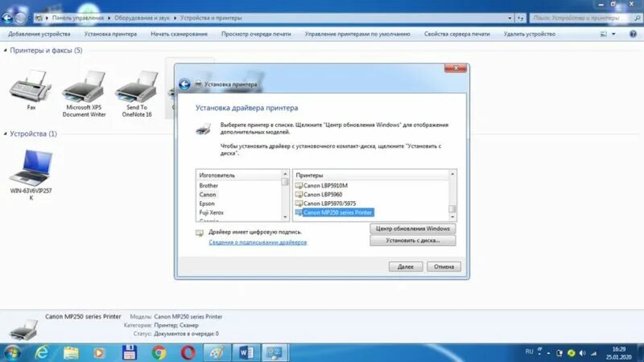Click Начать сканирование command
644x362 pixels.
click(x=179, y=34)
